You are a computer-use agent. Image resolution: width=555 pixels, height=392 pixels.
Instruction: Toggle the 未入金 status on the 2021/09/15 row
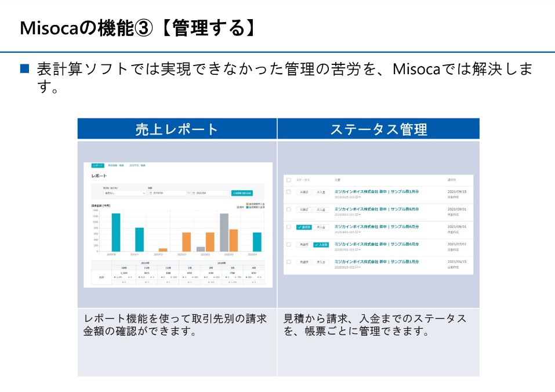point(321,192)
